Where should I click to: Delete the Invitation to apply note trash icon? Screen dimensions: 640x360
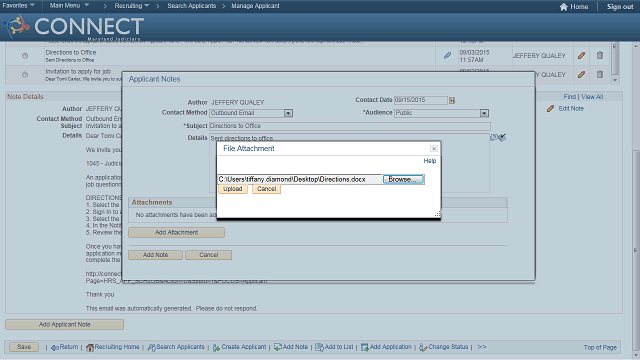(x=600, y=74)
